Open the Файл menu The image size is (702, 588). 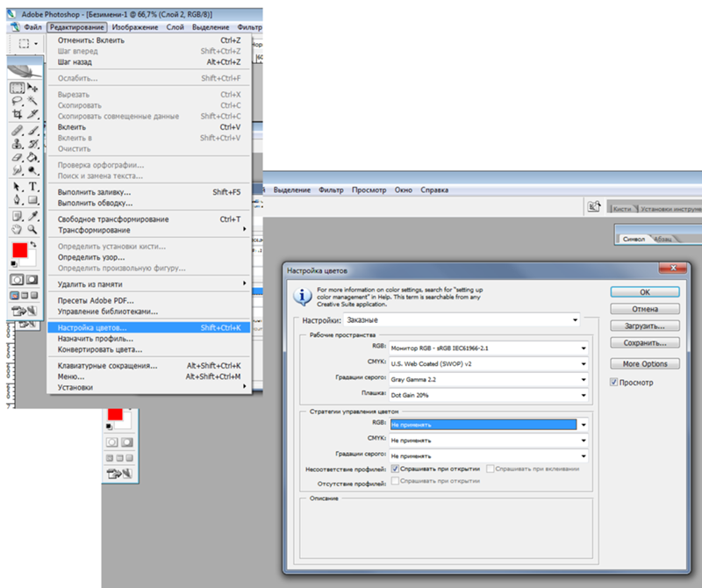(32, 27)
